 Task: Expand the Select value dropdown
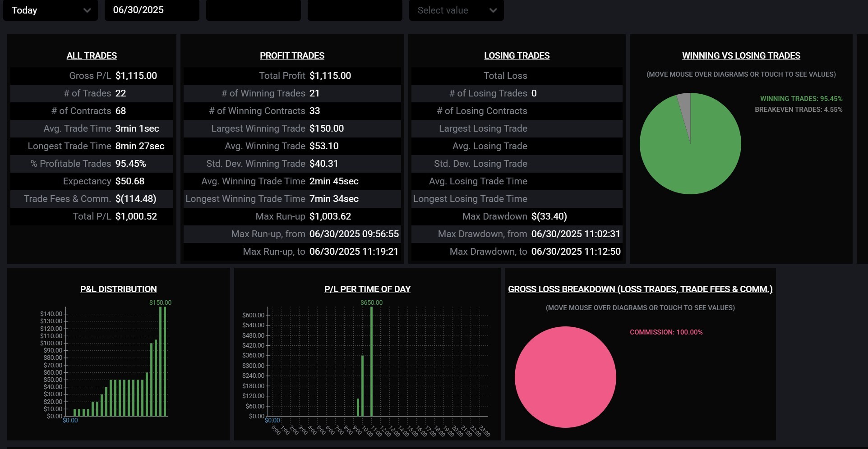pos(456,10)
